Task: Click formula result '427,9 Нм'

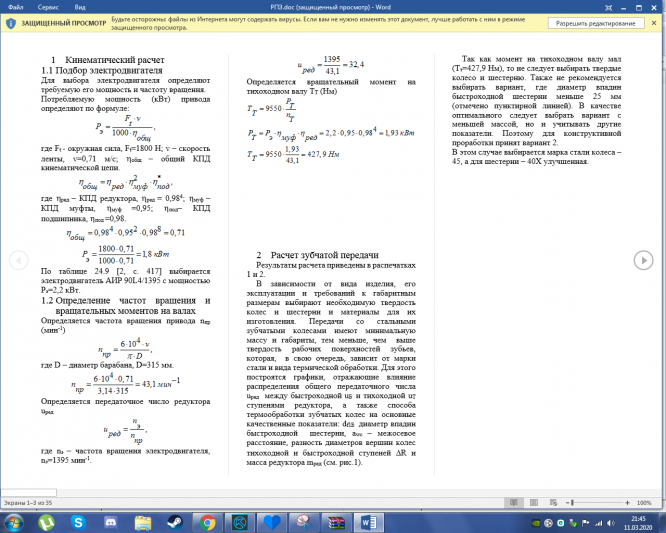Action: tap(323, 154)
